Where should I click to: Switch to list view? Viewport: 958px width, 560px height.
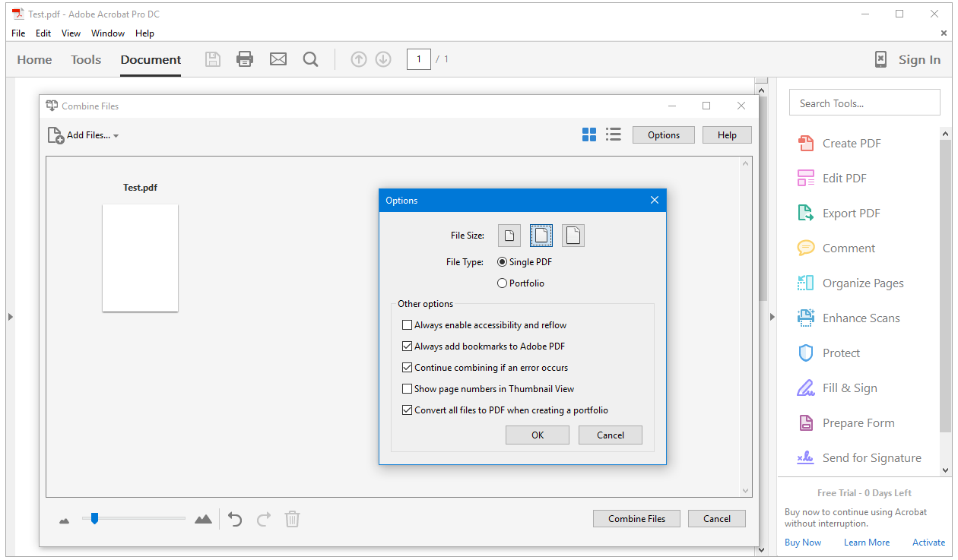coord(614,134)
